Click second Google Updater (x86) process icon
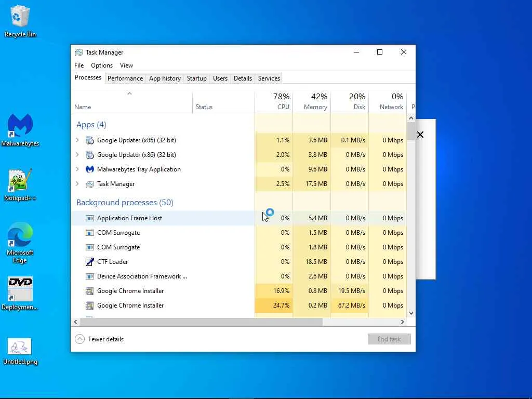 point(89,155)
